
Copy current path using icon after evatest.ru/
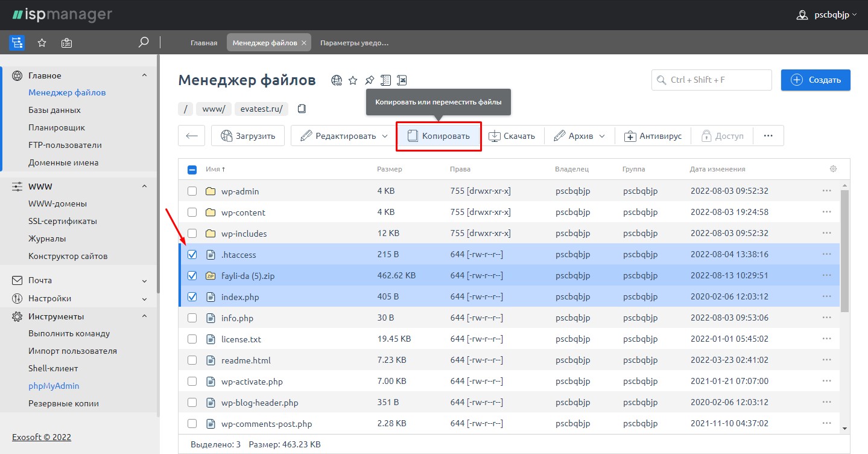click(x=302, y=109)
